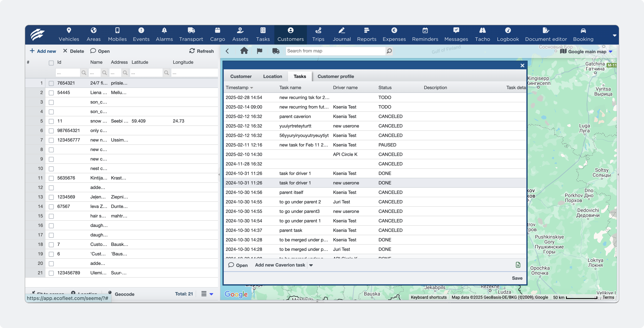Select the checkbox for Id 987654321
Viewport: 644px width, 328px height.
pyautogui.click(x=51, y=131)
